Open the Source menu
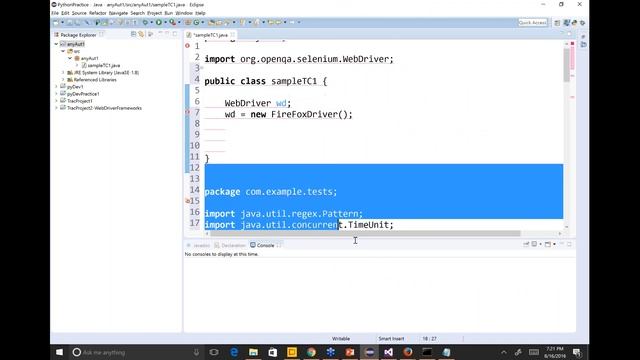The image size is (640, 360). pos(79,13)
